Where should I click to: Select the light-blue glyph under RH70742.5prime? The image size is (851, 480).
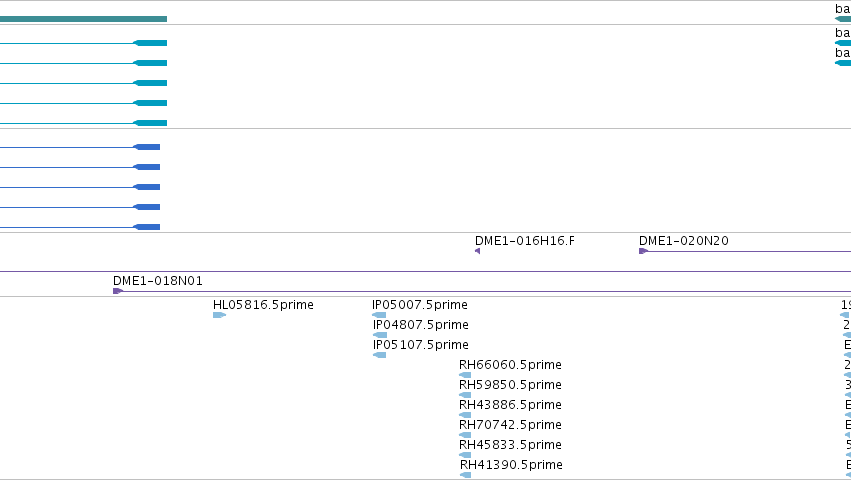[x=465, y=435]
